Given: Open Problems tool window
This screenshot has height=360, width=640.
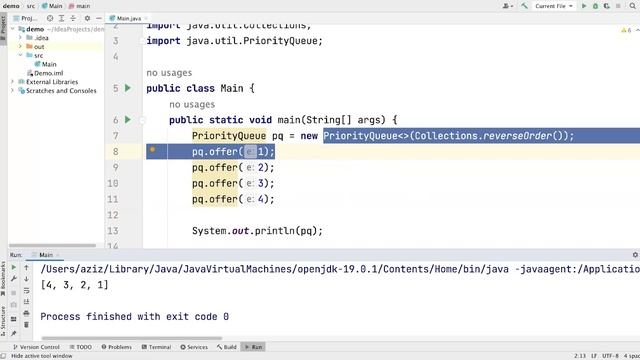Looking at the screenshot, I should pos(116,347).
